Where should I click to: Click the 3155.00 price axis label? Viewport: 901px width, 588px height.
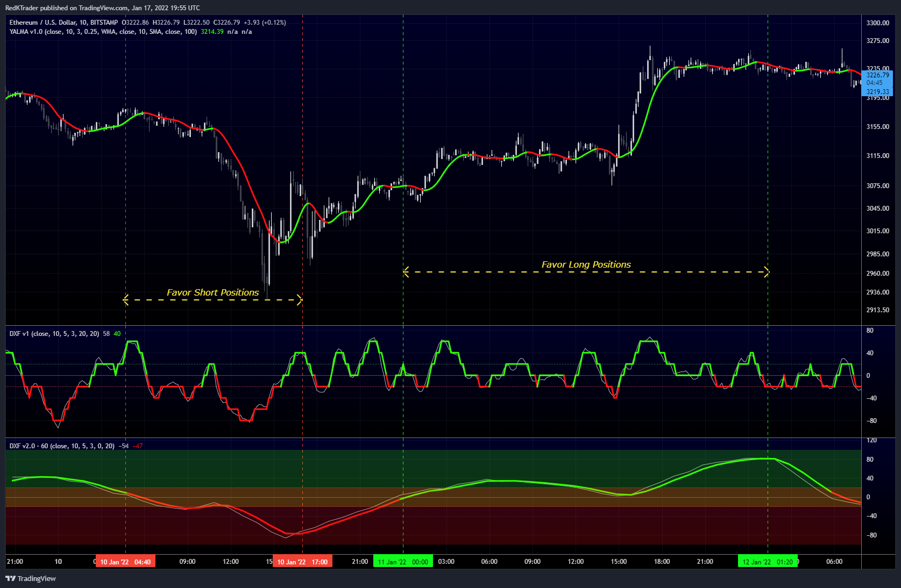pos(877,127)
